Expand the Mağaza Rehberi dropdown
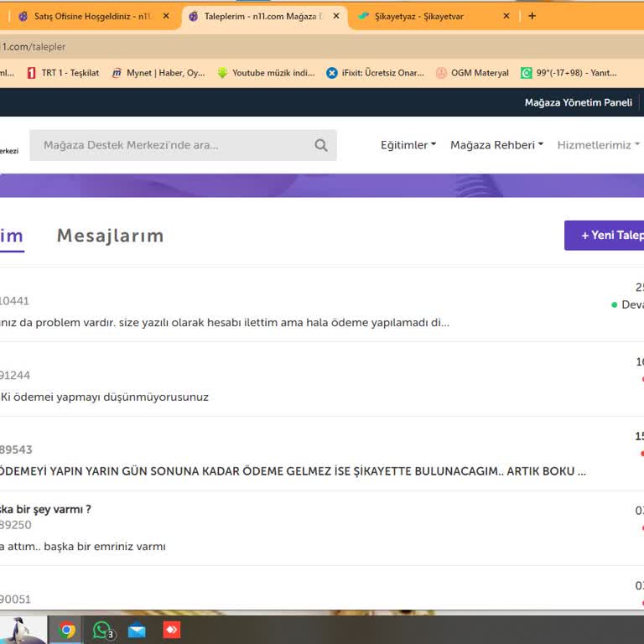 click(496, 145)
